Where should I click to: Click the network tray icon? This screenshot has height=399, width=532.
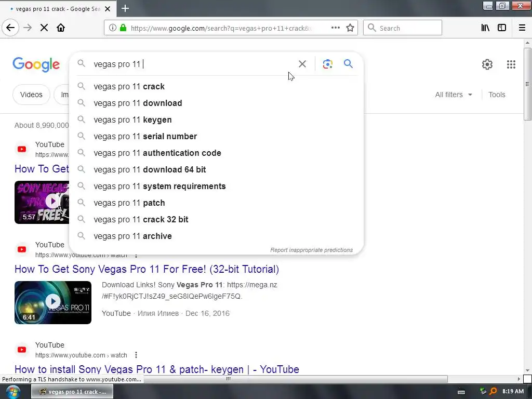point(483,392)
